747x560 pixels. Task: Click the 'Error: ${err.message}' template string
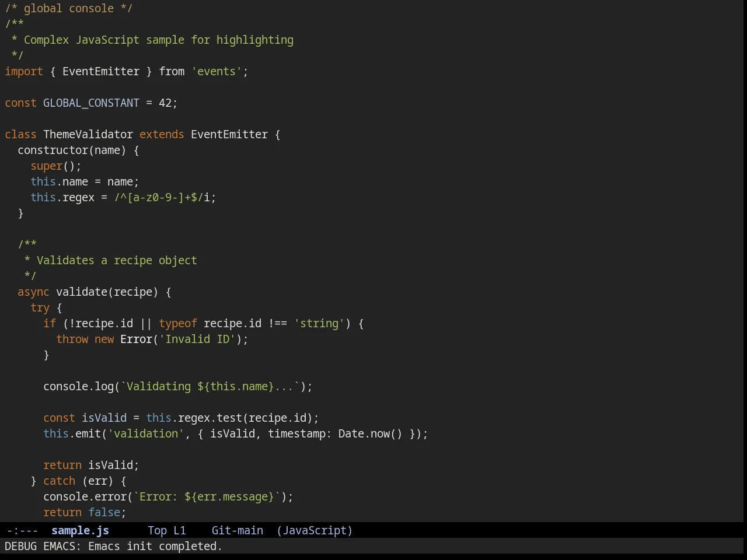[207, 496]
